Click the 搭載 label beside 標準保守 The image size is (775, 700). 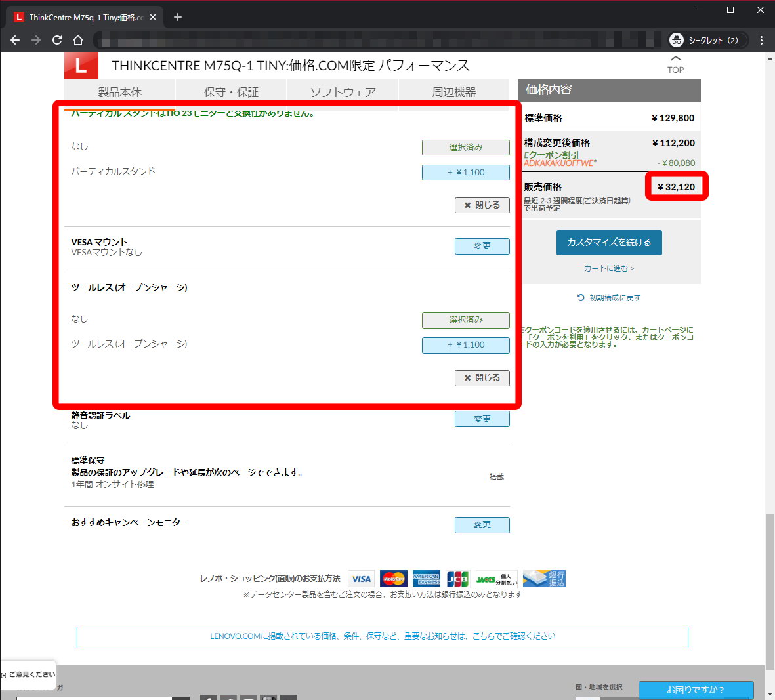click(x=497, y=477)
